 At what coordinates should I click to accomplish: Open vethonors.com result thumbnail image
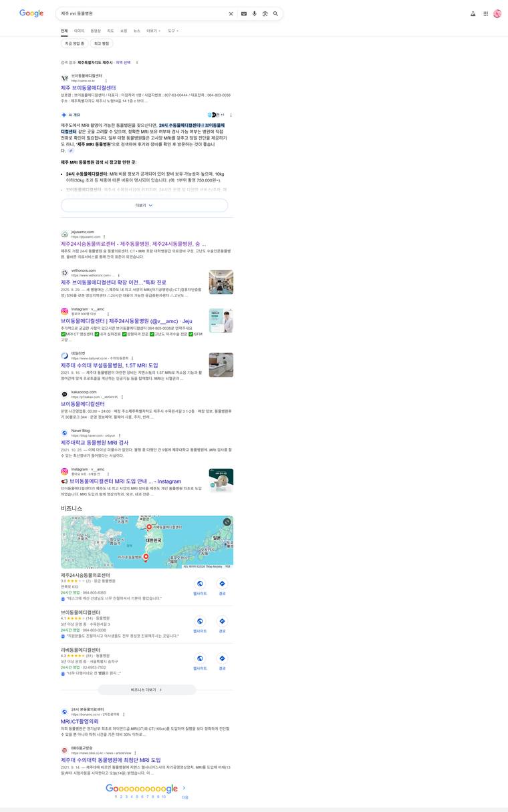(x=221, y=282)
